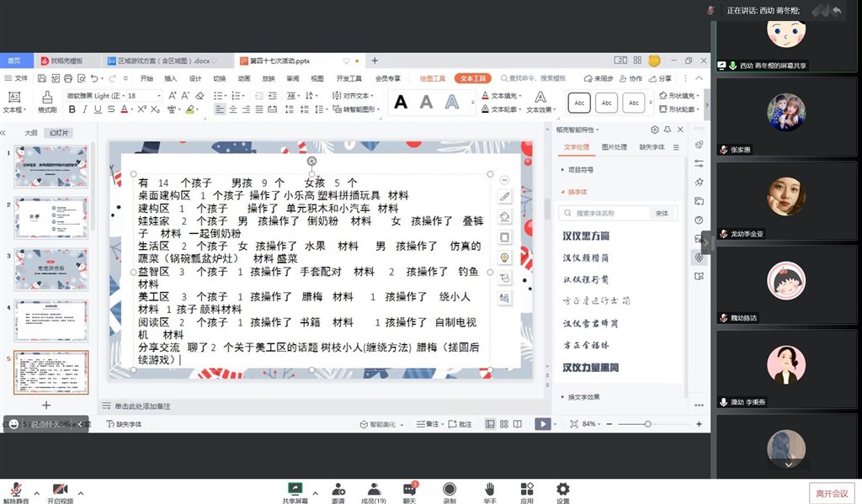The image size is (862, 504).
Task: Toggle Subscript formatting
Action: [155, 109]
